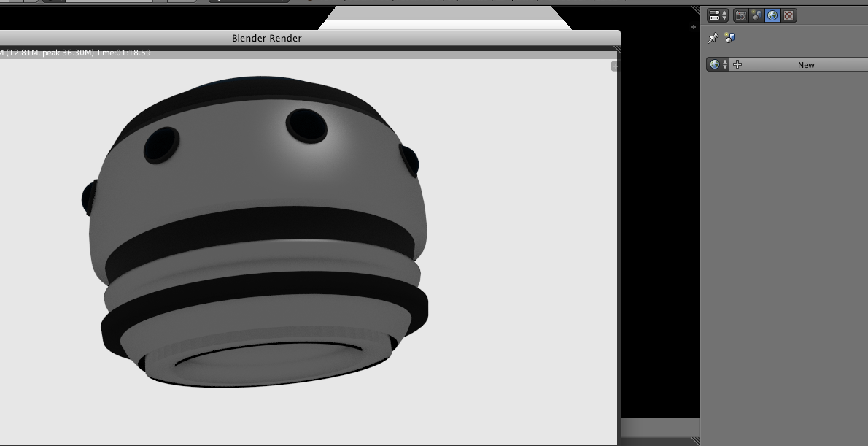This screenshot has width=868, height=446.
Task: Click the Scene datablock icon beside pin
Action: click(x=729, y=38)
